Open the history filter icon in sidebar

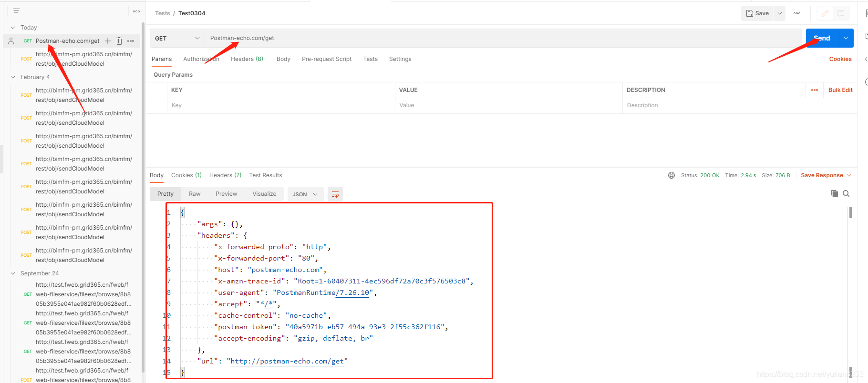(16, 11)
